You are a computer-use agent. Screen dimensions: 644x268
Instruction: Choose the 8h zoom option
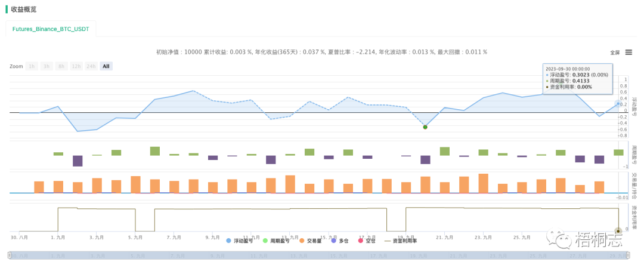[x=61, y=66]
